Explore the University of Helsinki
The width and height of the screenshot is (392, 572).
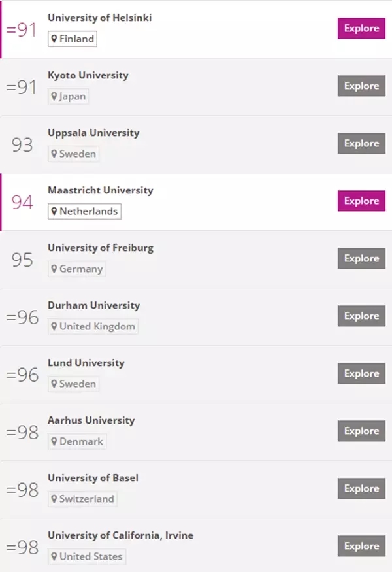pyautogui.click(x=361, y=28)
